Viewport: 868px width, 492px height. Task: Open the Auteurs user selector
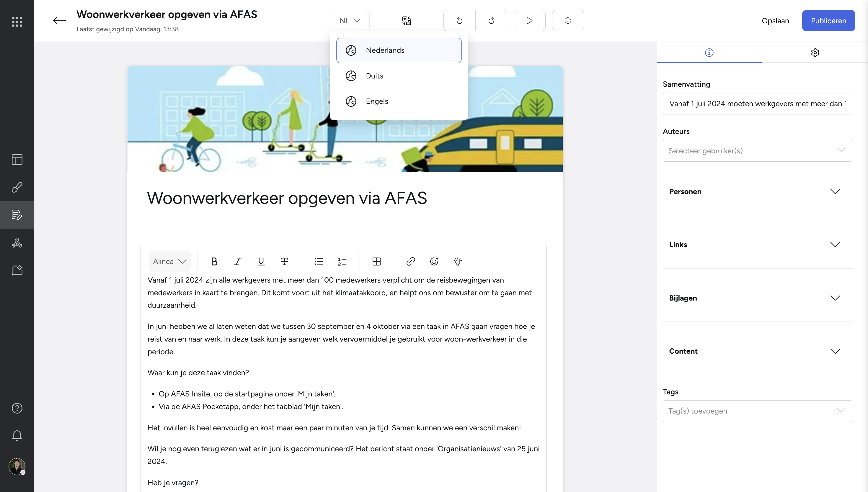757,151
